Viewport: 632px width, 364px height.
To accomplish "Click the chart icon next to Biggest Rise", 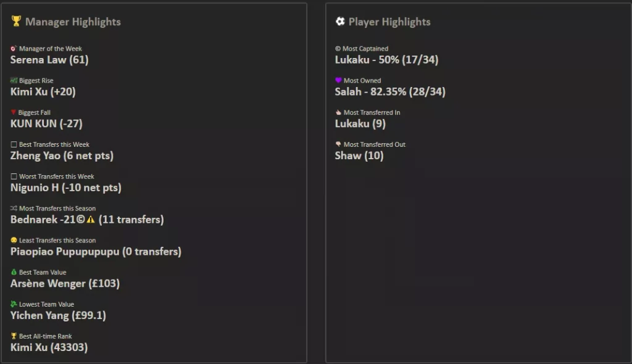I will (x=14, y=81).
